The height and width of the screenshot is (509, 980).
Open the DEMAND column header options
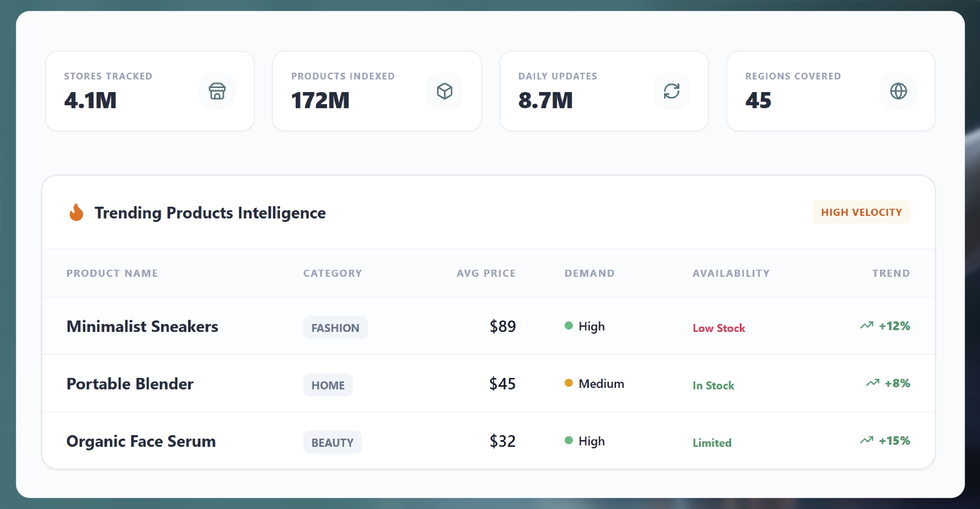tap(589, 273)
